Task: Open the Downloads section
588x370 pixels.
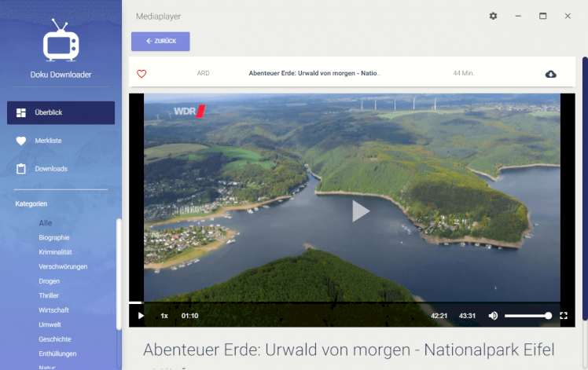Action: [x=51, y=169]
